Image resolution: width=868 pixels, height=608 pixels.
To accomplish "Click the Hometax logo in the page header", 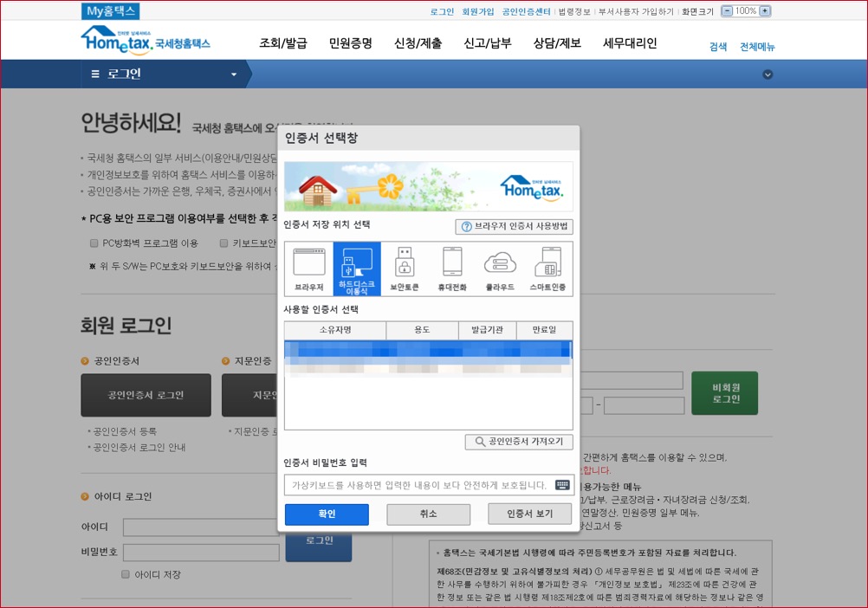I will pyautogui.click(x=146, y=41).
